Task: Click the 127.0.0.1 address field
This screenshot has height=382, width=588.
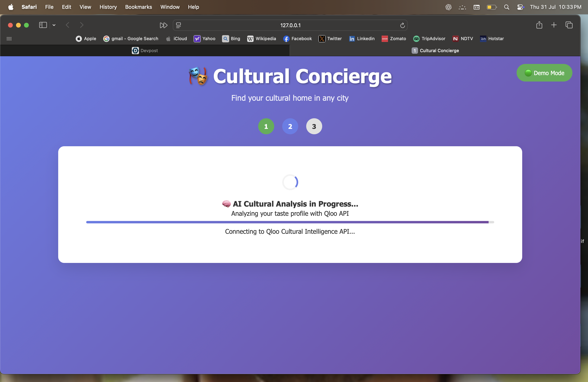Action: (290, 25)
